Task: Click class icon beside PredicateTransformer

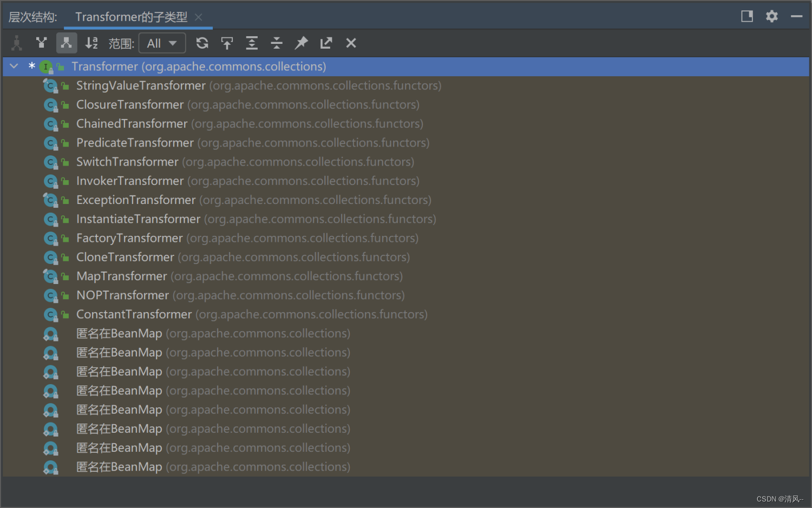Action: [50, 143]
